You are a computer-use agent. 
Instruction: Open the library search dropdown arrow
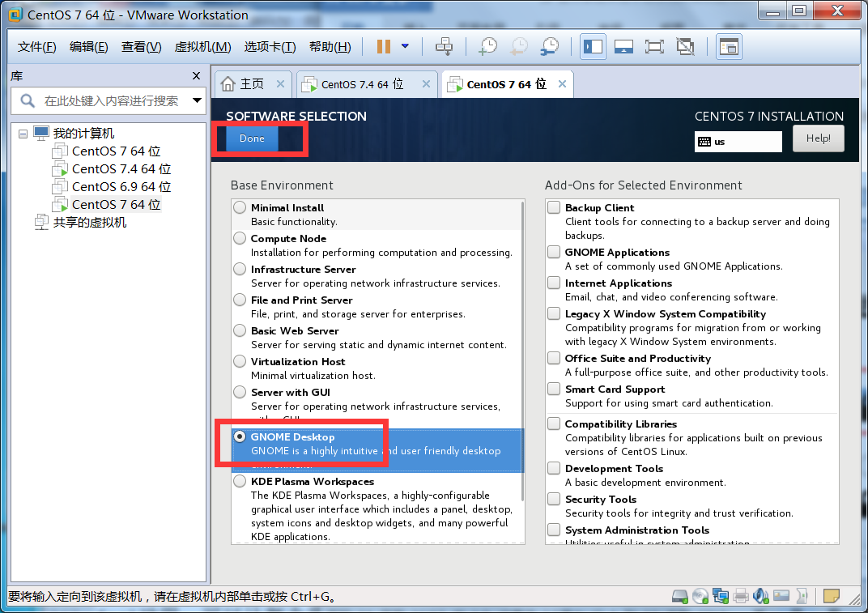pos(197,100)
